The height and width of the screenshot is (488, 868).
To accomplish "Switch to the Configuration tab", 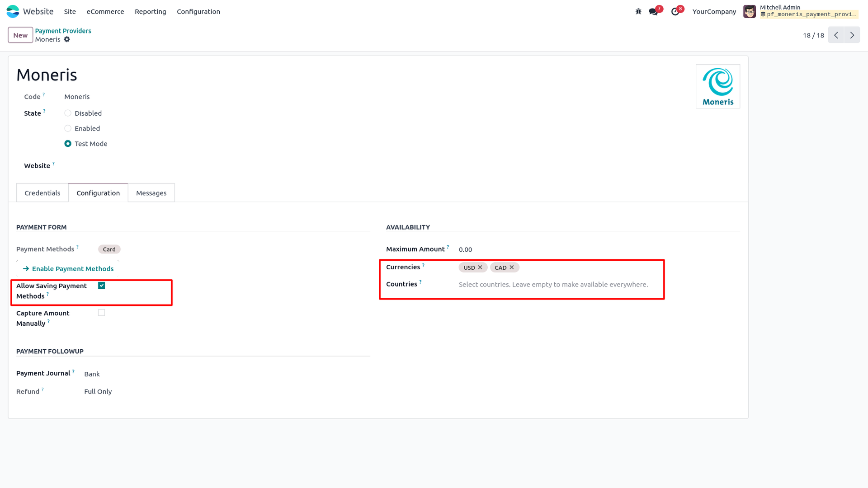I will (x=98, y=193).
